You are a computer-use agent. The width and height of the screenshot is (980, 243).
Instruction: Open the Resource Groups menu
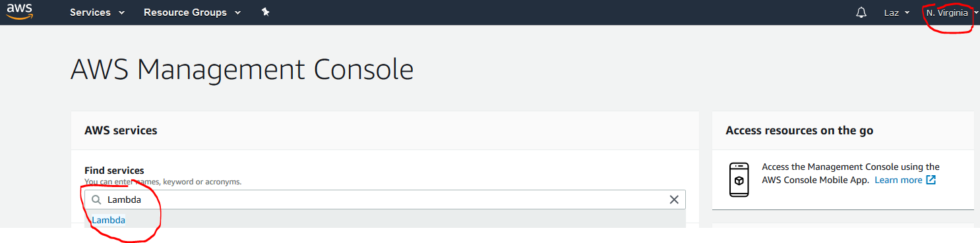coord(192,13)
